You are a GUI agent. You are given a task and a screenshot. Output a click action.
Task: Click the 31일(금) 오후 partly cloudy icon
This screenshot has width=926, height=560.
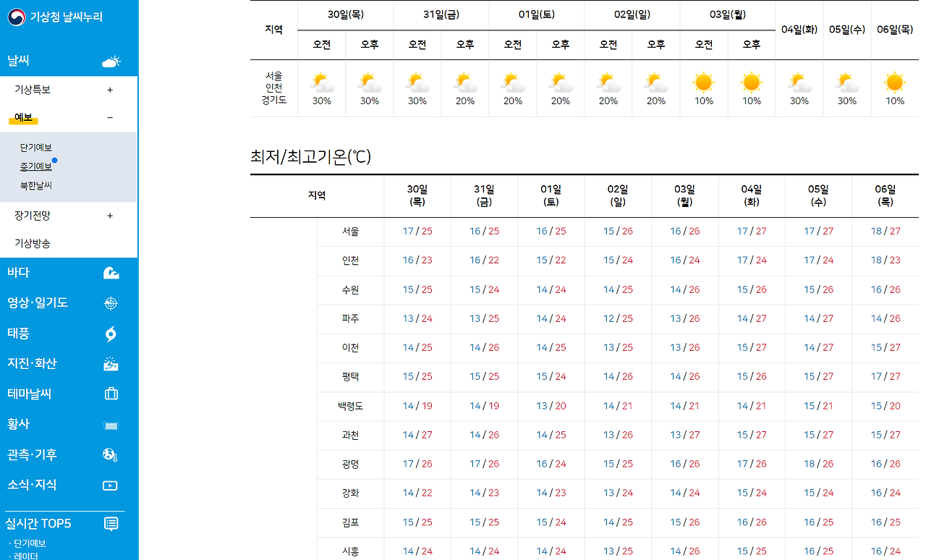point(465,82)
